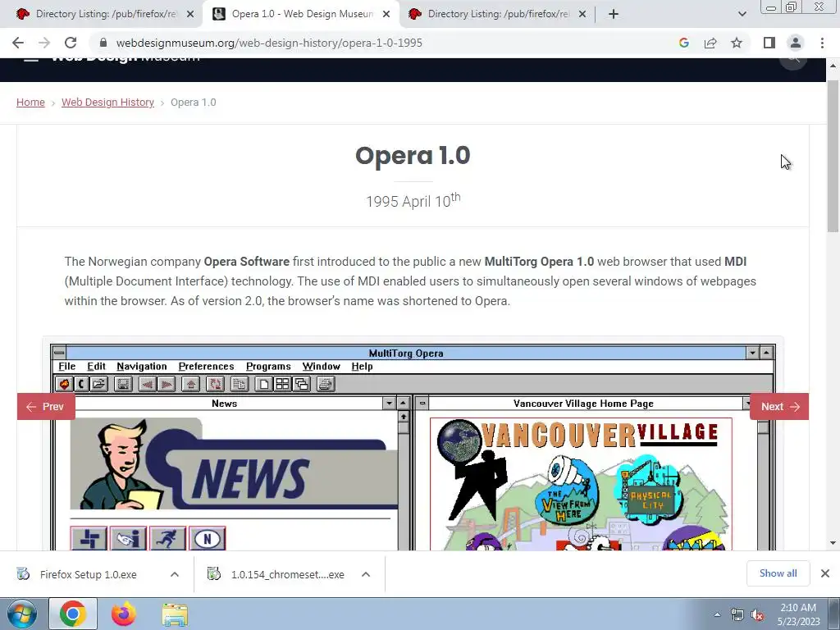This screenshot has width=840, height=630.
Task: Open Chrome three-dot menu
Action: (822, 43)
